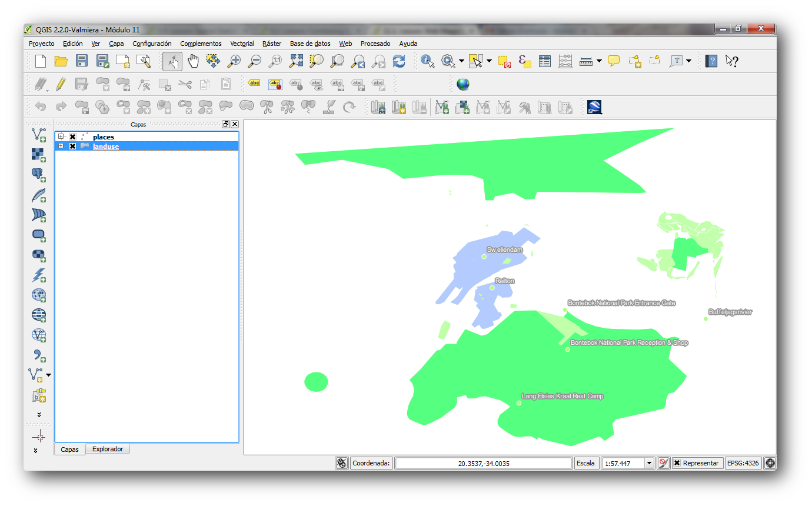Image resolution: width=812 pixels, height=506 pixels.
Task: Show more sidebar tools chevron
Action: coord(39,414)
